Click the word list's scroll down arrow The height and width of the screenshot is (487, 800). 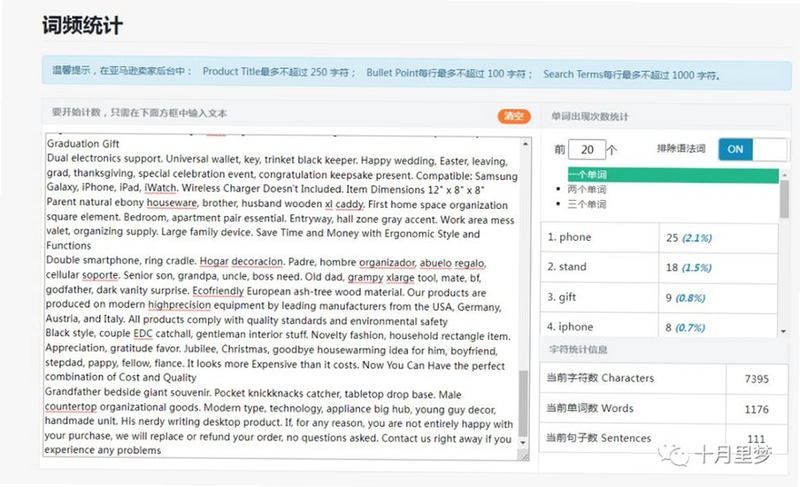(783, 331)
